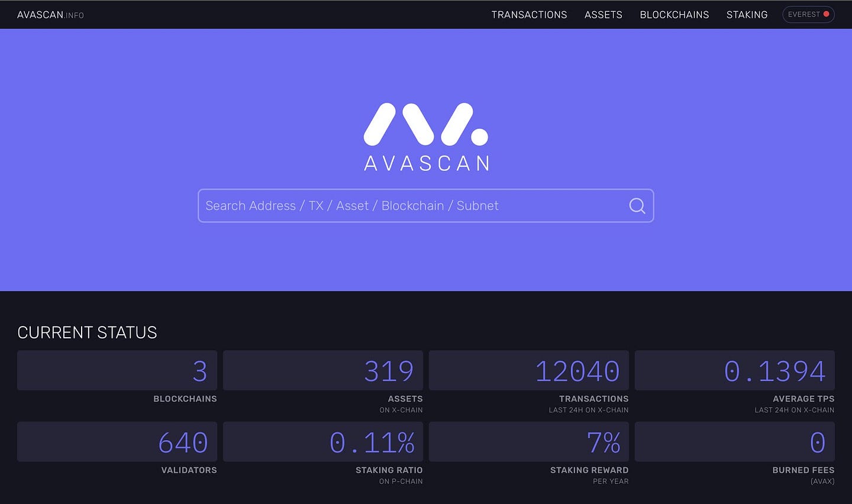Screen dimensions: 852x504
Task: Click the TRANSACTIONS stat label below 12040
Action: (594, 399)
